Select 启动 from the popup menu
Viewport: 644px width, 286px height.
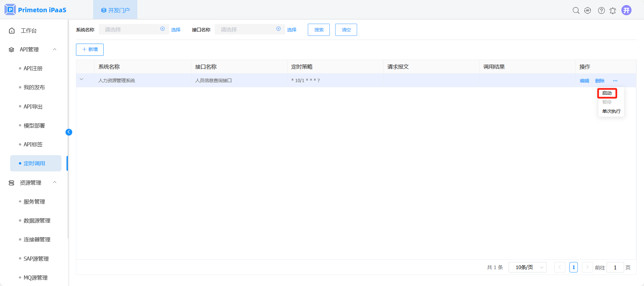tap(607, 93)
